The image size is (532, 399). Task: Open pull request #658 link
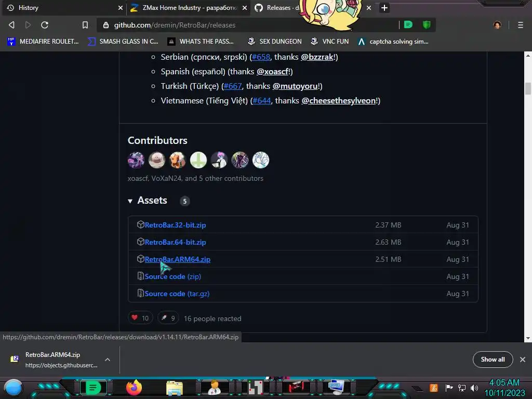(x=261, y=57)
